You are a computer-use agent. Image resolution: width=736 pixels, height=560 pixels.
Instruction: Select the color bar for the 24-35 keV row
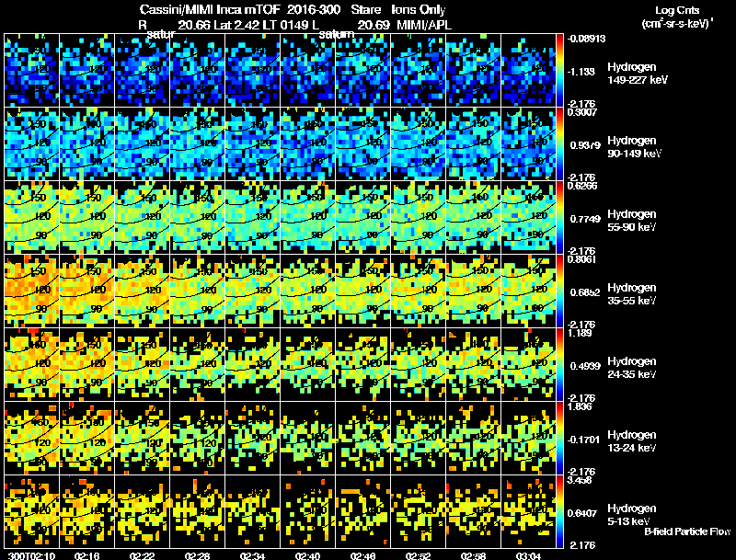point(559,364)
